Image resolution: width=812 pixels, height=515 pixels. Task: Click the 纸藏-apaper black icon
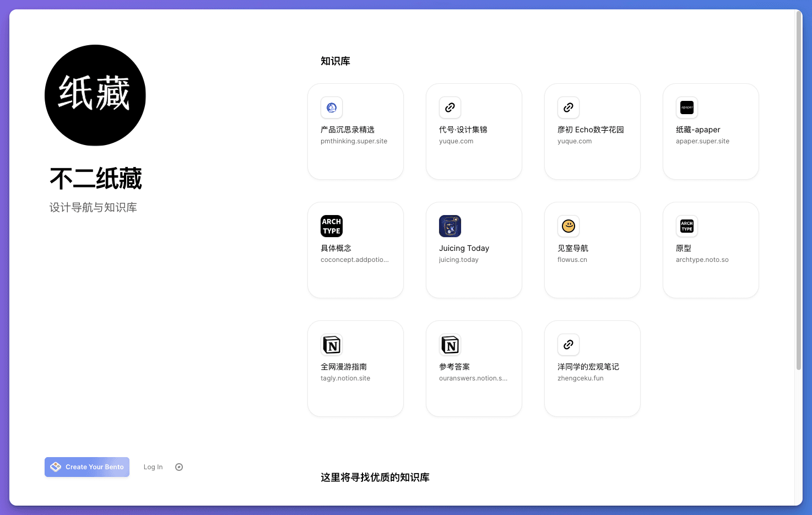(x=687, y=108)
